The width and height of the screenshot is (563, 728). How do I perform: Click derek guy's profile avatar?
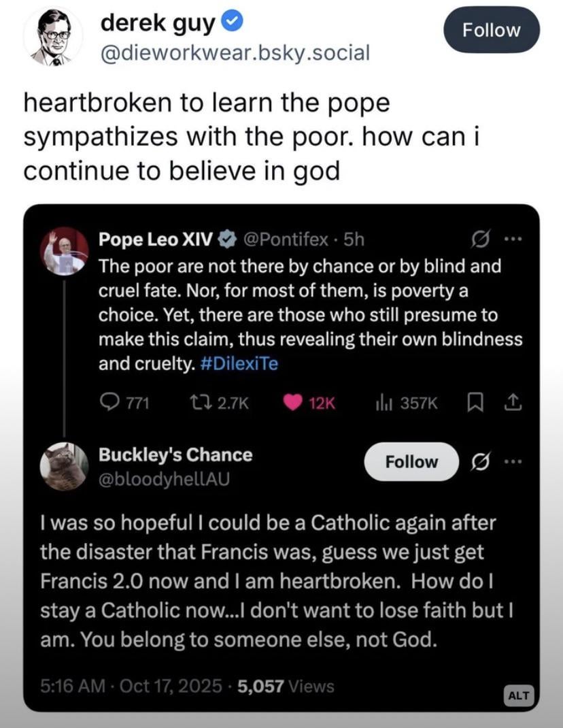[x=52, y=37]
